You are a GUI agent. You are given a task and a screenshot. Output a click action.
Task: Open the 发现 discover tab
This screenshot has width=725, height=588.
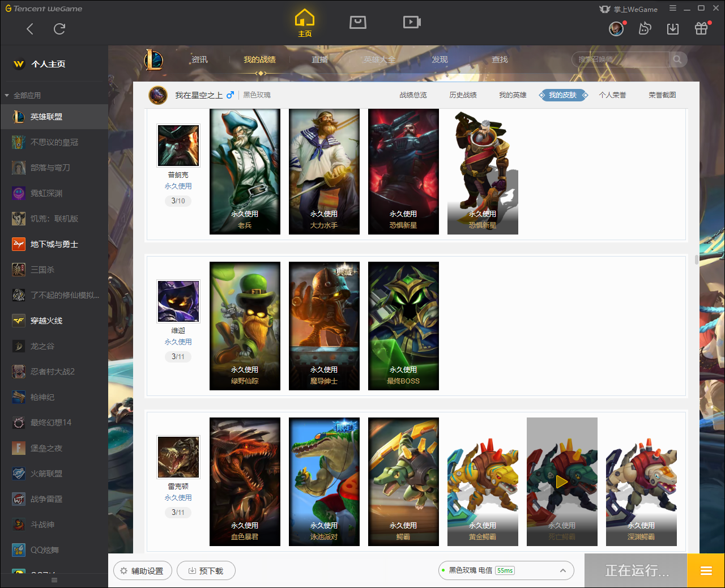tap(440, 59)
